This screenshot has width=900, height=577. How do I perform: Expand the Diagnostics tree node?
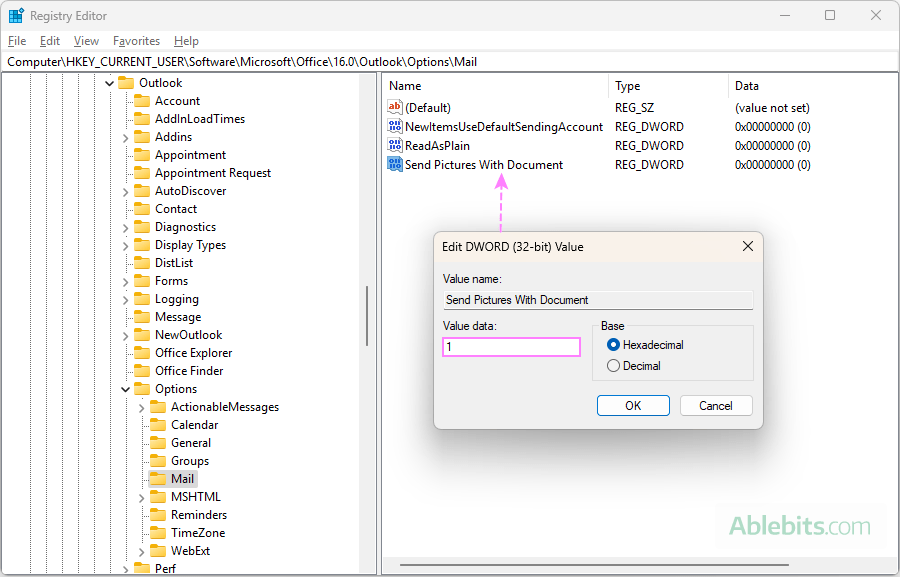click(125, 228)
